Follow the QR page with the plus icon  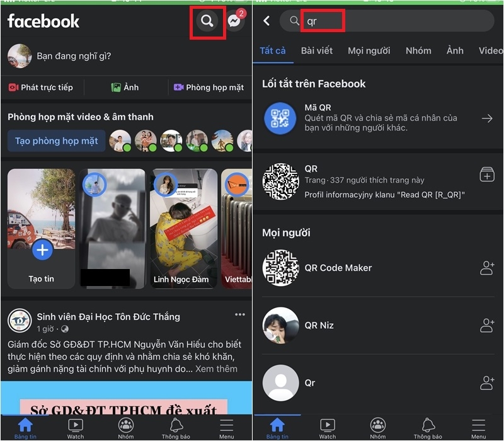click(487, 175)
